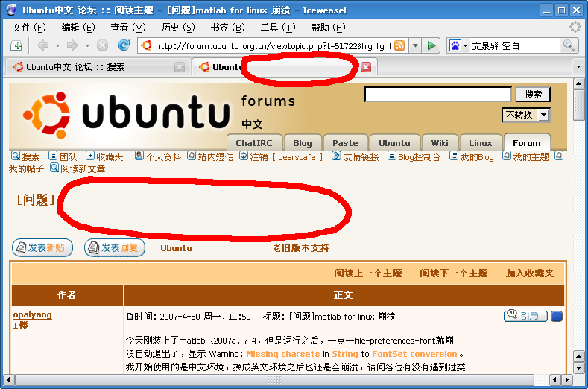Click the site favicon in the address bar
The width and height of the screenshot is (588, 389).
146,45
